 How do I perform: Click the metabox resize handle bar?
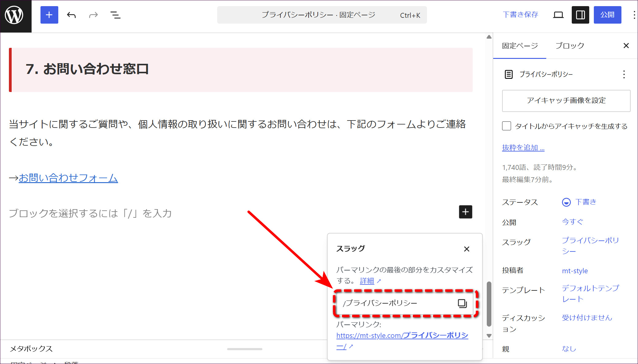(x=244, y=349)
